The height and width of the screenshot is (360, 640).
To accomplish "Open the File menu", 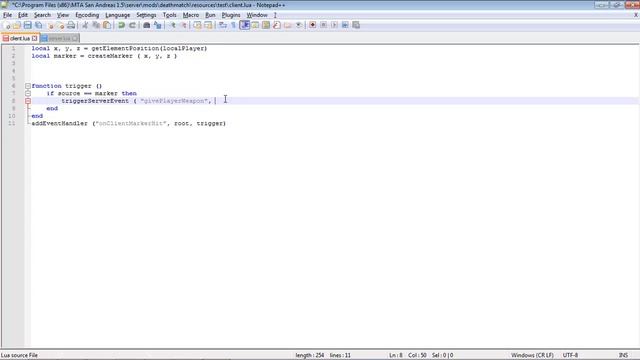I will (x=7, y=15).
